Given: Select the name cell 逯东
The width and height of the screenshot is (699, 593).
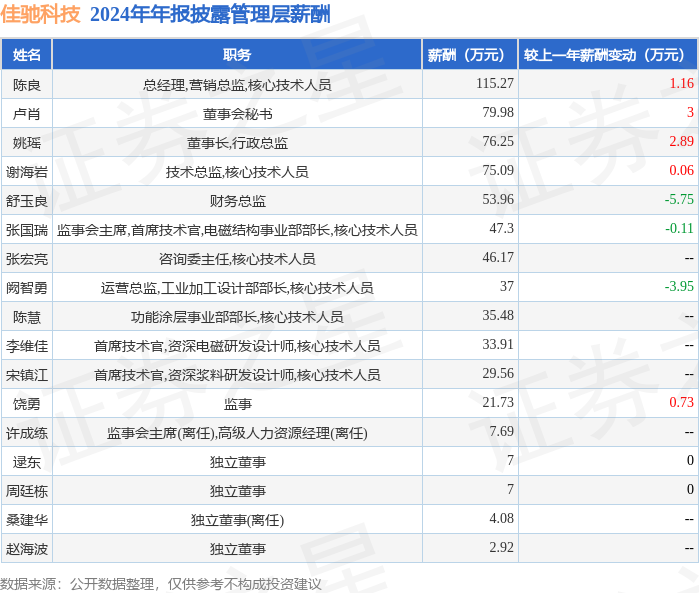Looking at the screenshot, I should [27, 462].
